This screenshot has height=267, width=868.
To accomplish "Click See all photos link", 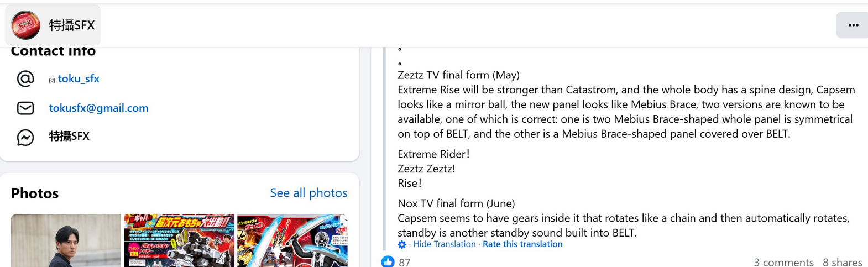I will pyautogui.click(x=308, y=193).
